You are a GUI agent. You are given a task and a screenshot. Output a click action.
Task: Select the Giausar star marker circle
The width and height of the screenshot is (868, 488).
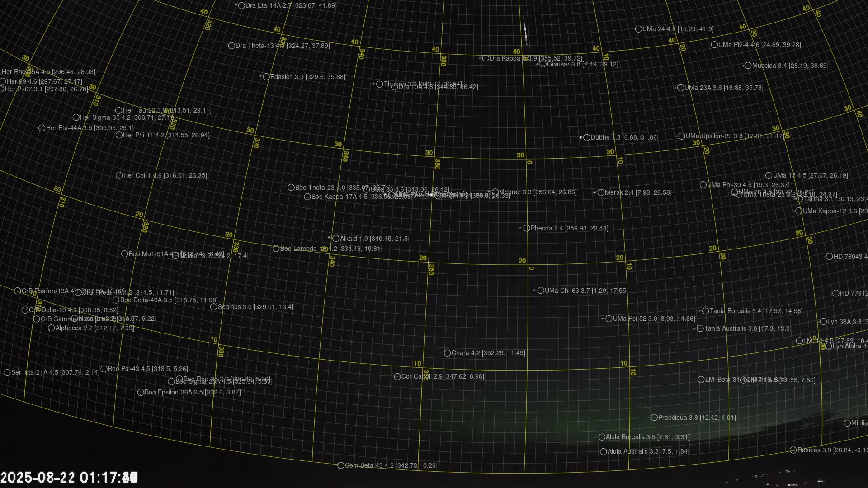[x=543, y=64]
